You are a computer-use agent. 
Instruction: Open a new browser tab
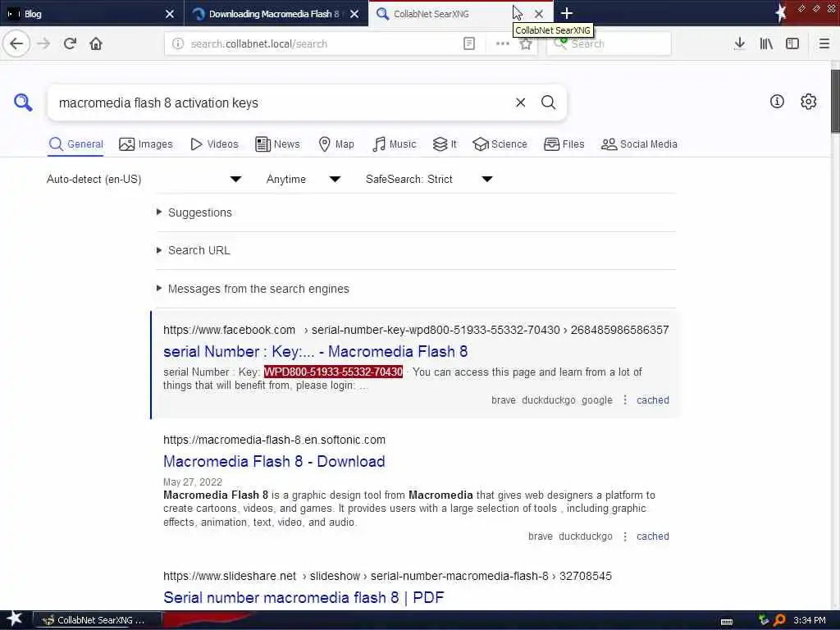567,13
